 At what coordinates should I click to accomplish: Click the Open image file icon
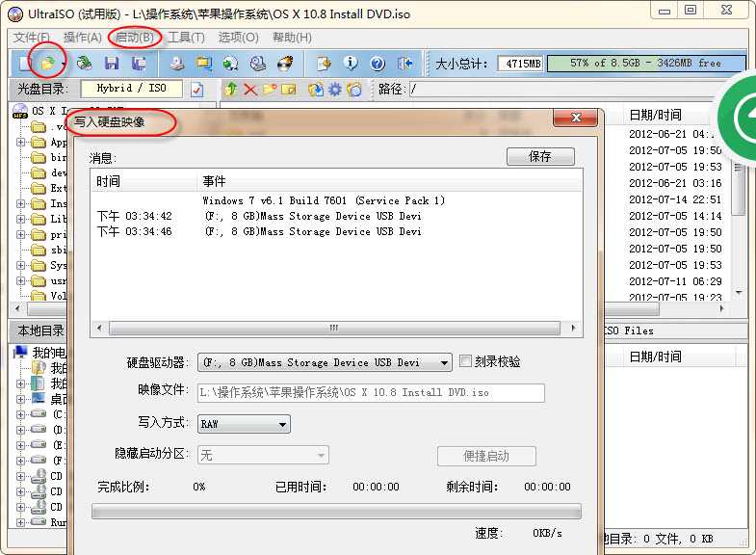47,64
